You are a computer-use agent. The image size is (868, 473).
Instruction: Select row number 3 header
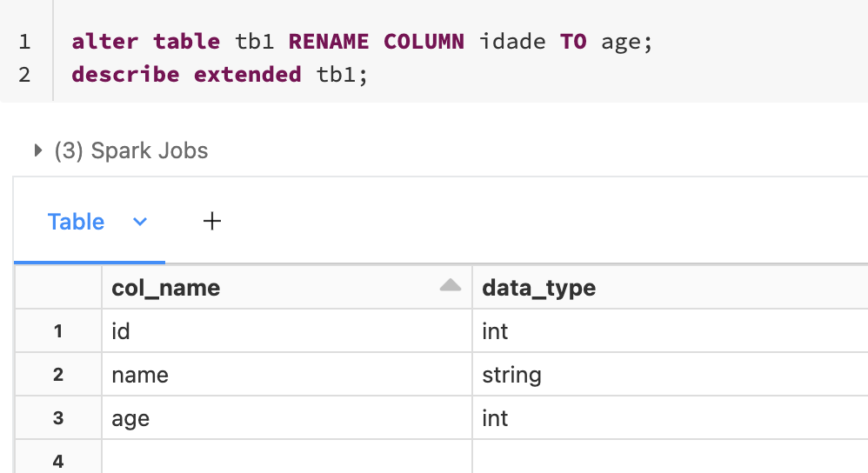tap(58, 418)
